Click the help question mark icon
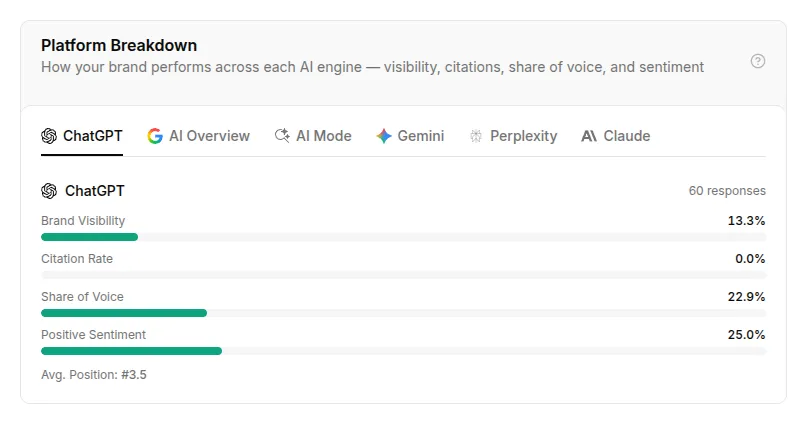Screen dimensions: 807x424 [x=758, y=61]
